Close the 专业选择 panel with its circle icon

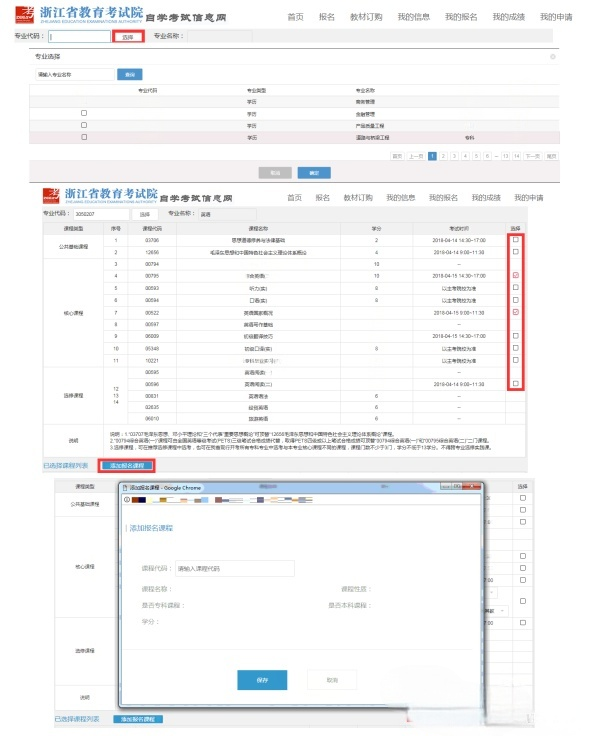point(553,56)
